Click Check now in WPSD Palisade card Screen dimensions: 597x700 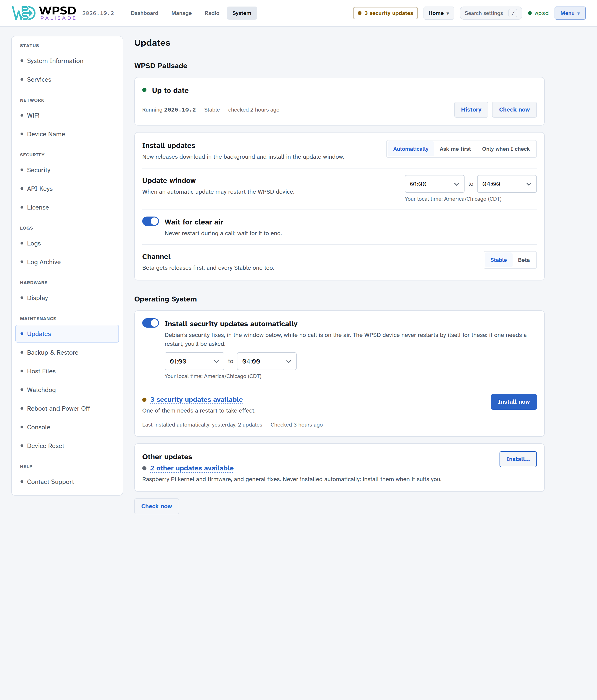tap(514, 109)
